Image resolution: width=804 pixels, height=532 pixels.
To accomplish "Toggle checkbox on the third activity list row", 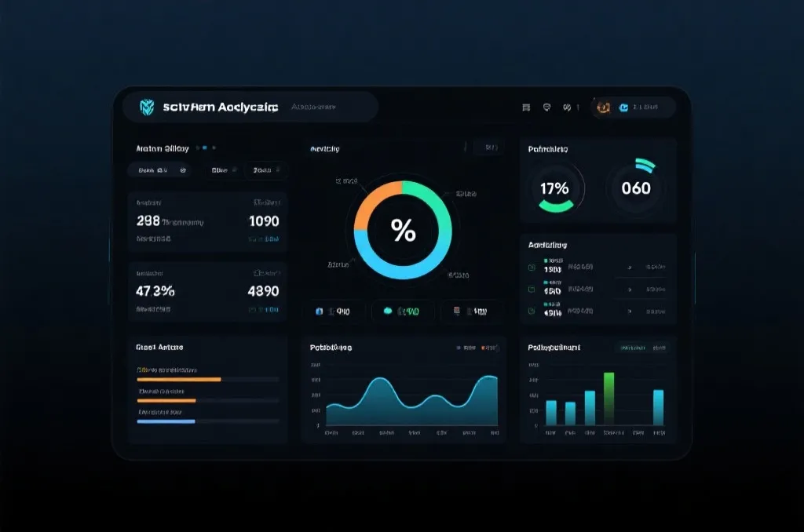I will 532,311.
